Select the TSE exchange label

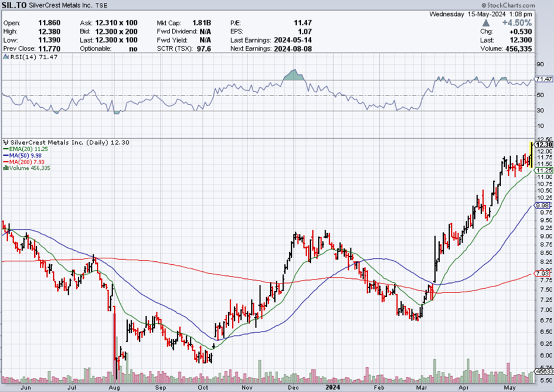(x=101, y=5)
